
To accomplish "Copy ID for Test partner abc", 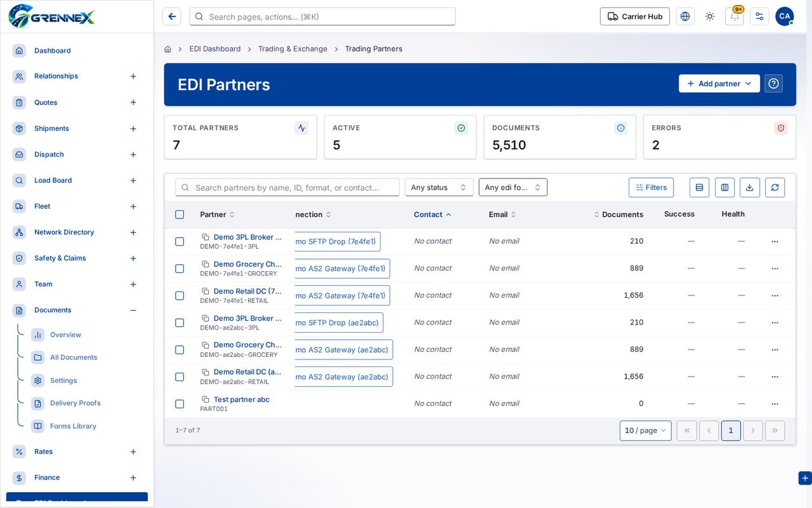I will 206,399.
